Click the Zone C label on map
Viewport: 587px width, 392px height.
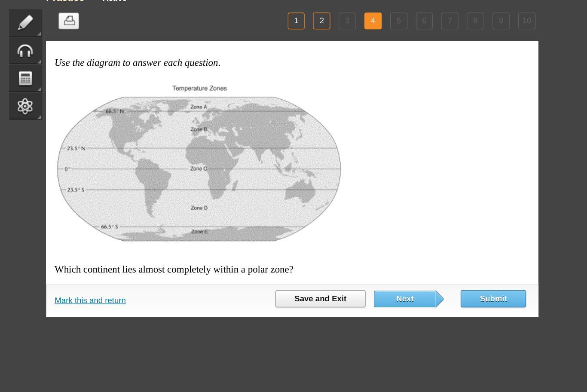tap(199, 168)
